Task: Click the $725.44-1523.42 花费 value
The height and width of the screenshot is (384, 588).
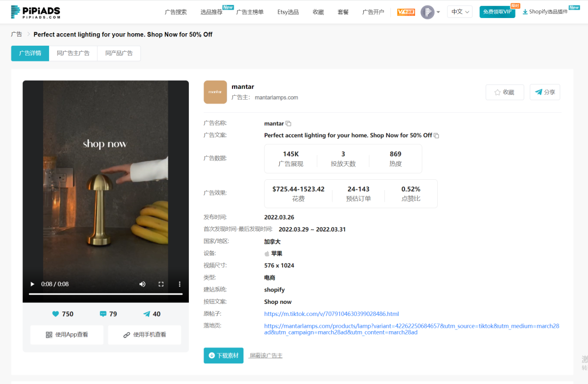Action: (x=298, y=189)
